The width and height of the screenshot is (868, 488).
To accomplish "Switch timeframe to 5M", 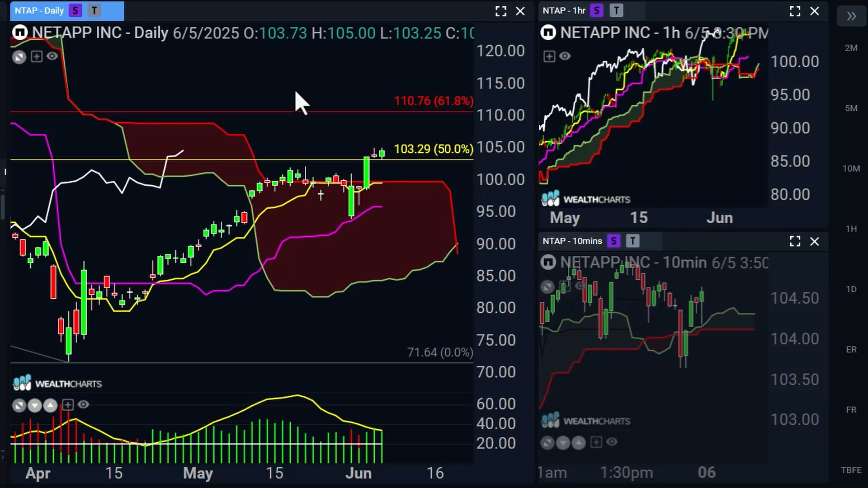I will 851,108.
